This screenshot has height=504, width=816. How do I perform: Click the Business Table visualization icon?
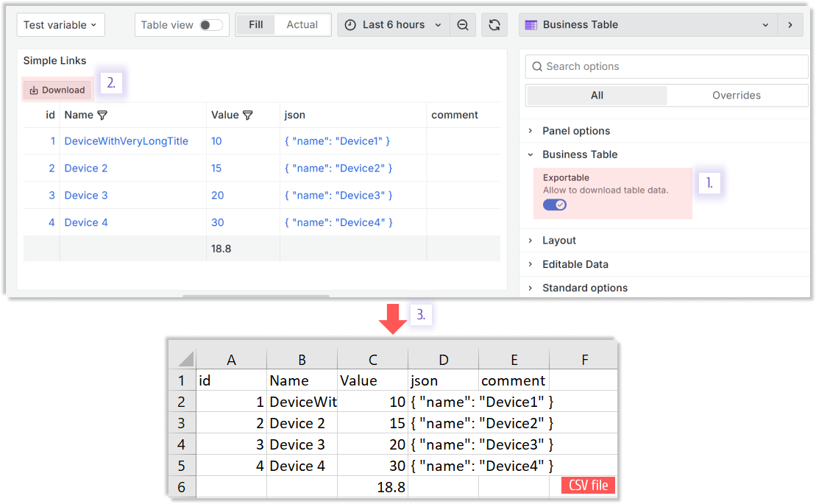coord(531,25)
